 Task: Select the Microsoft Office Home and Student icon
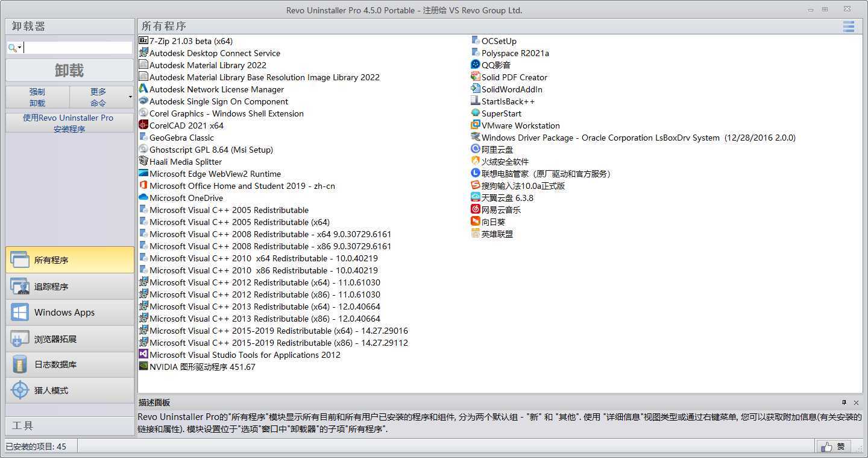[x=143, y=185]
